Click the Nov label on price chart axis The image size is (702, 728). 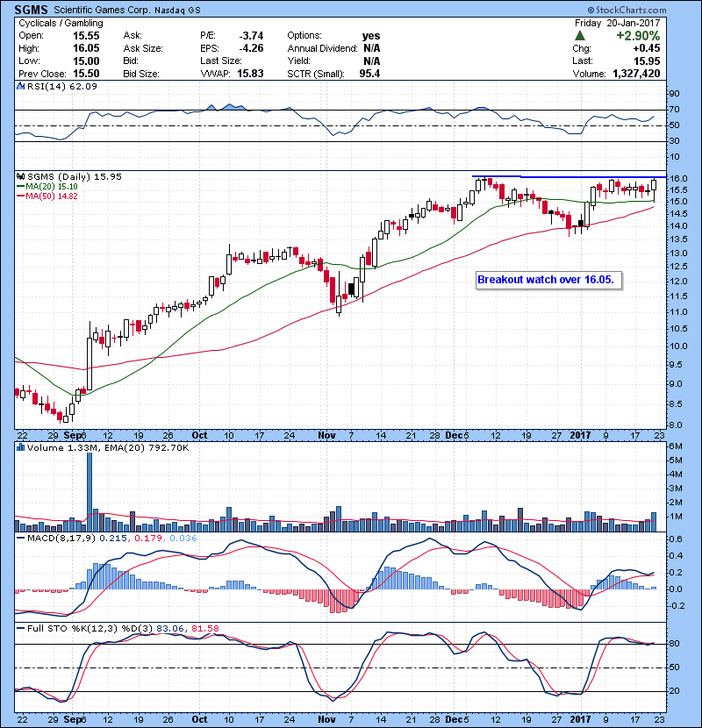326,435
